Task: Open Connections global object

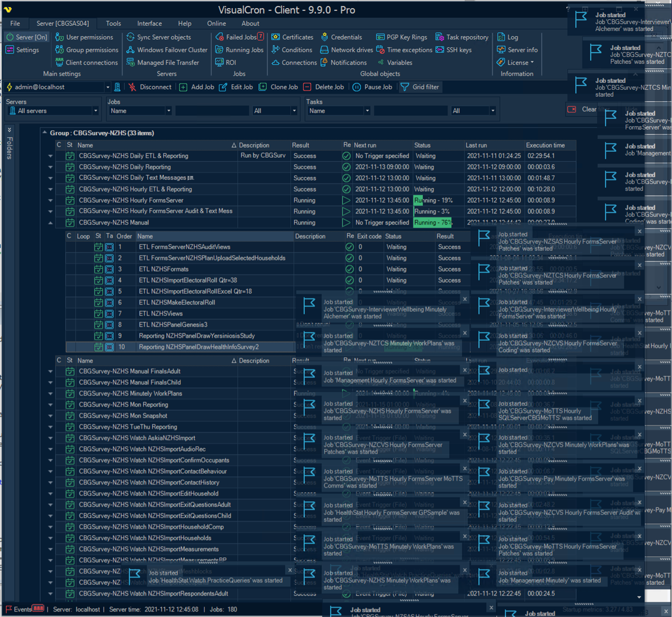Action: click(x=294, y=62)
